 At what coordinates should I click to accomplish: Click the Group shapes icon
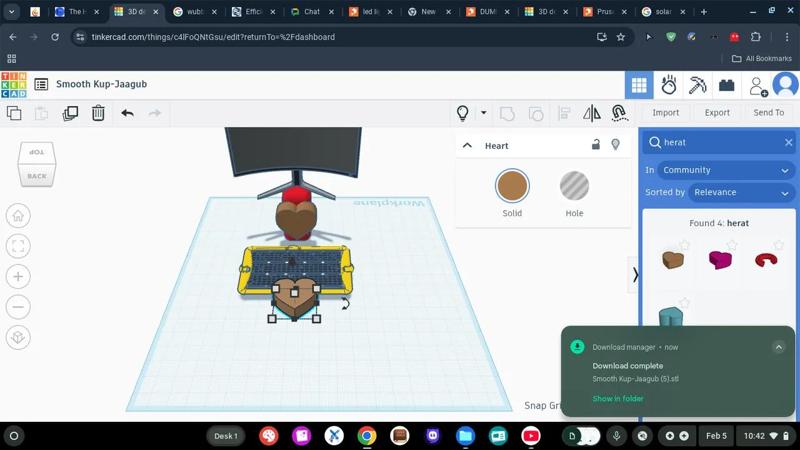(507, 113)
